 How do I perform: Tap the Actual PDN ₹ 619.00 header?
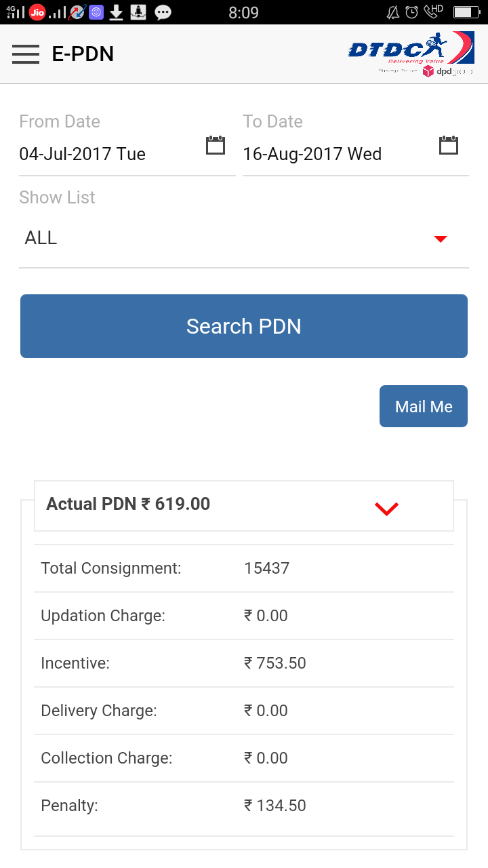(x=244, y=506)
